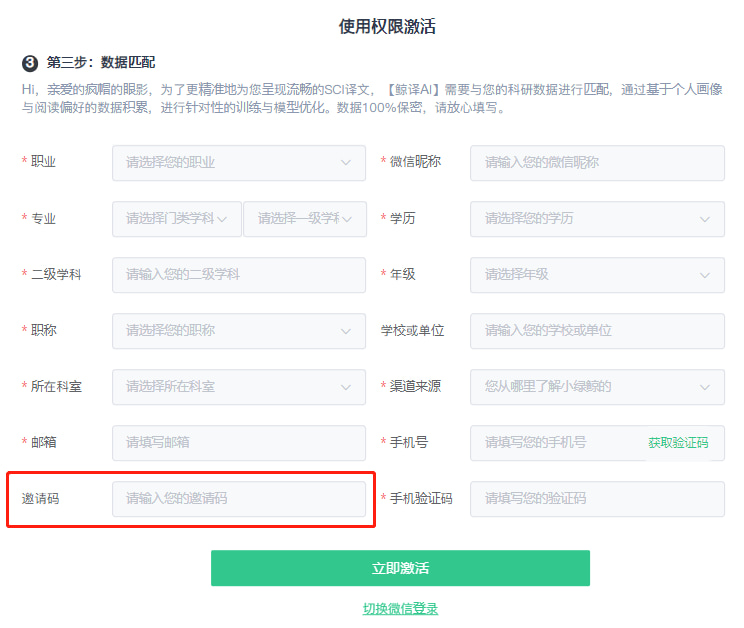Click the 获取验证码 link
This screenshot has height=628, width=744.
click(x=678, y=443)
